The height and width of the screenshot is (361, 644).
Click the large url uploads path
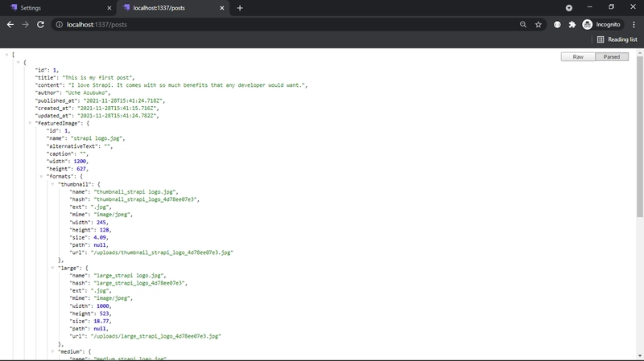pyautogui.click(x=155, y=336)
